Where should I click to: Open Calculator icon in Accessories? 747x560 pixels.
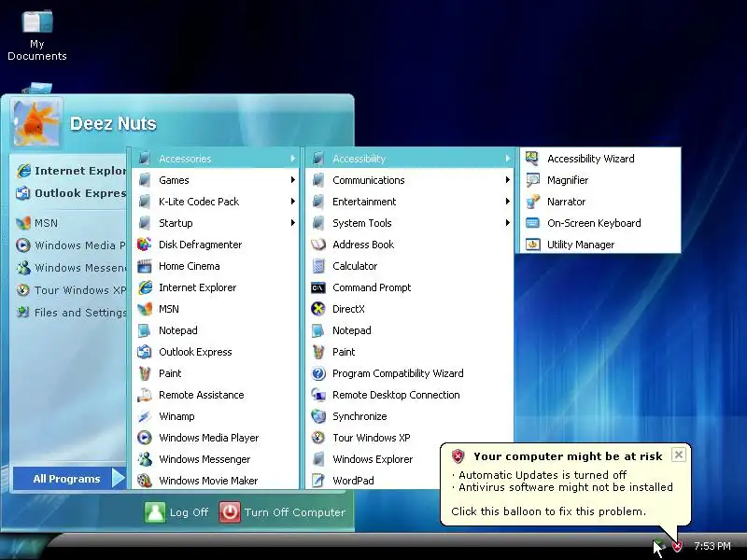317,266
